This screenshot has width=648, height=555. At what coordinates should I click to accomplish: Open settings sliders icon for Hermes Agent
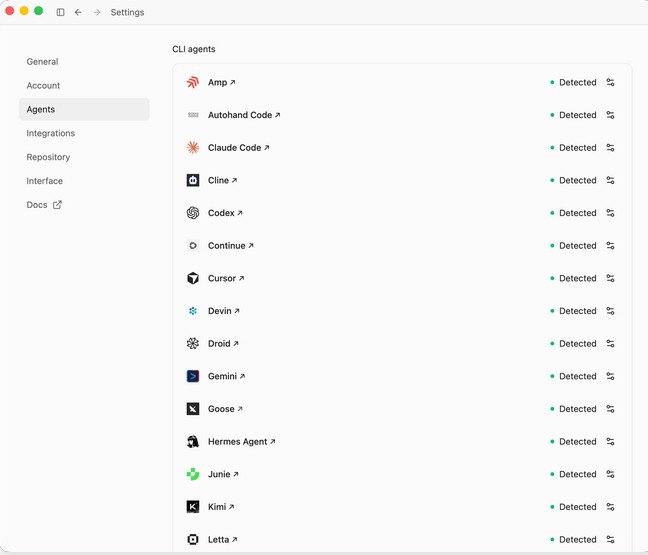(610, 441)
